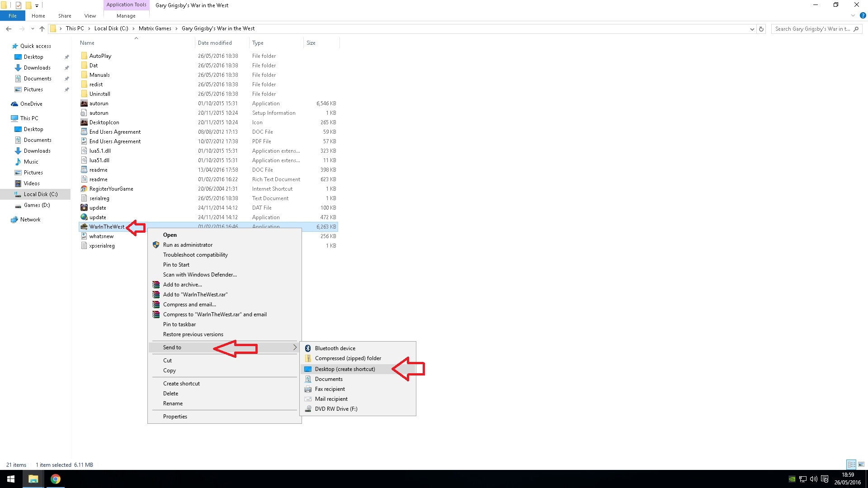This screenshot has width=868, height=488.
Task: Expand the This PC breadcrumb chevron
Action: (89, 28)
